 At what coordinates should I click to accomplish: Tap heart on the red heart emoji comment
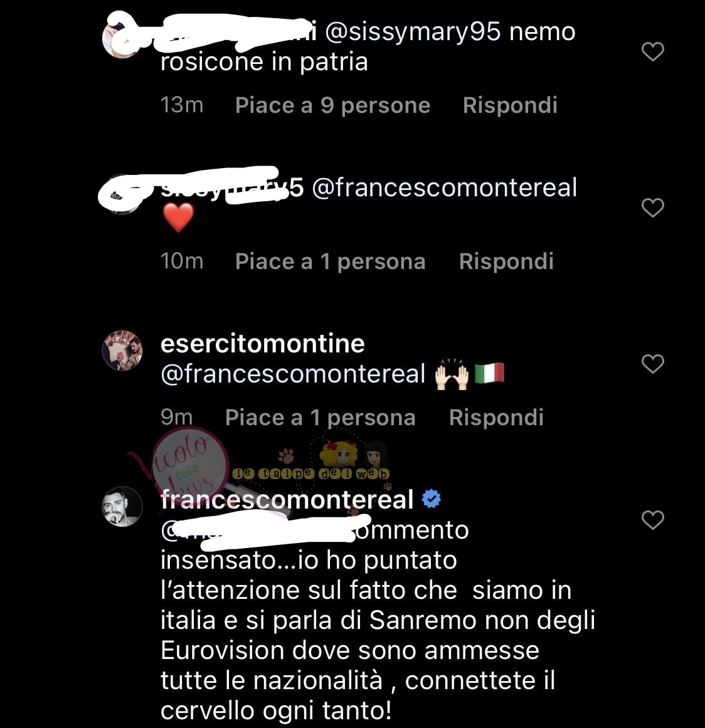[652, 208]
